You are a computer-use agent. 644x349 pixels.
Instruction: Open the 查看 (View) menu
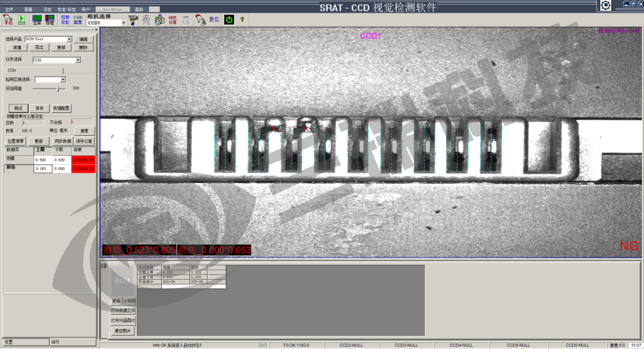pyautogui.click(x=28, y=9)
